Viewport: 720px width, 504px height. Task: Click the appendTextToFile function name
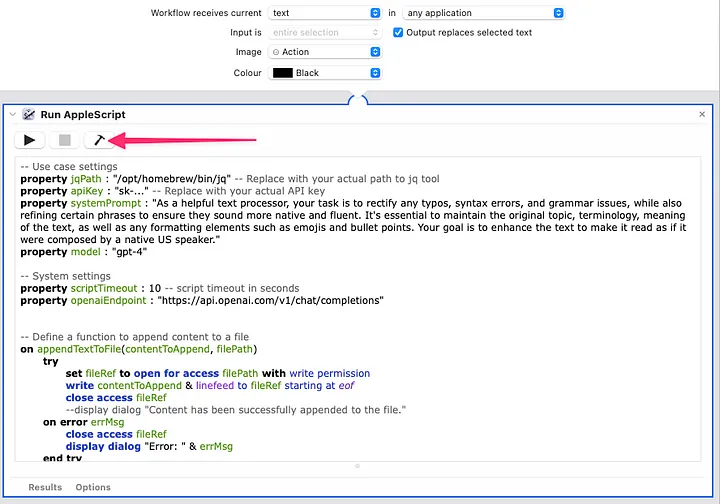point(79,349)
